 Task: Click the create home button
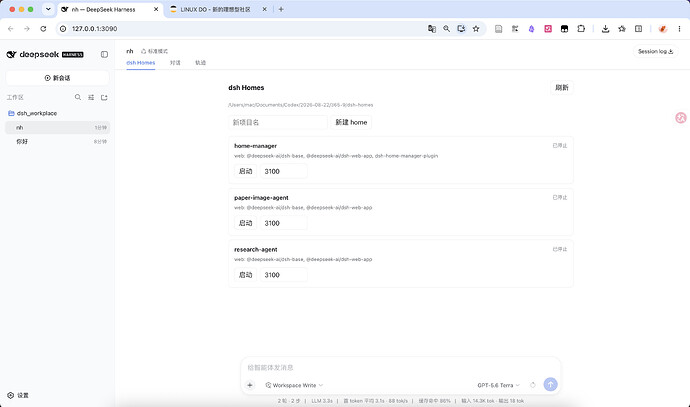pos(351,122)
